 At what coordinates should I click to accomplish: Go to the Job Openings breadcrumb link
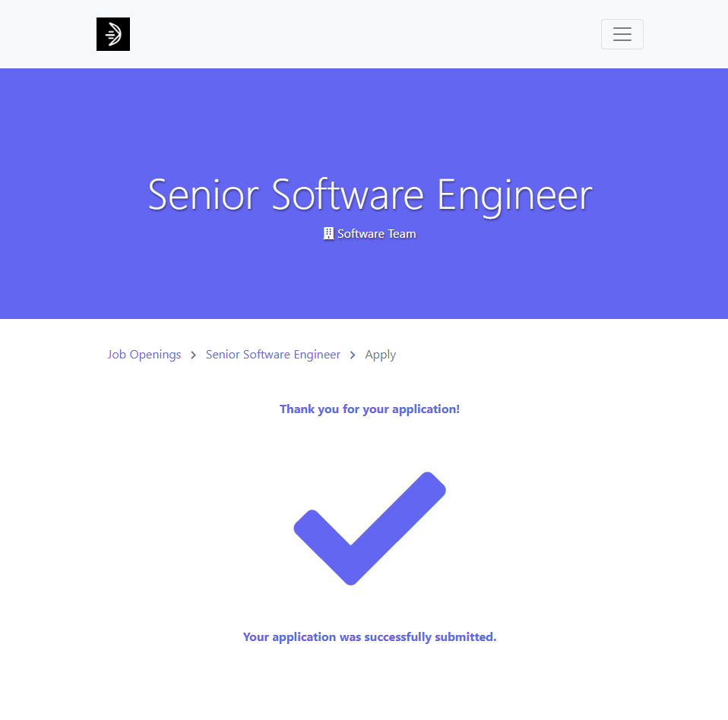144,355
